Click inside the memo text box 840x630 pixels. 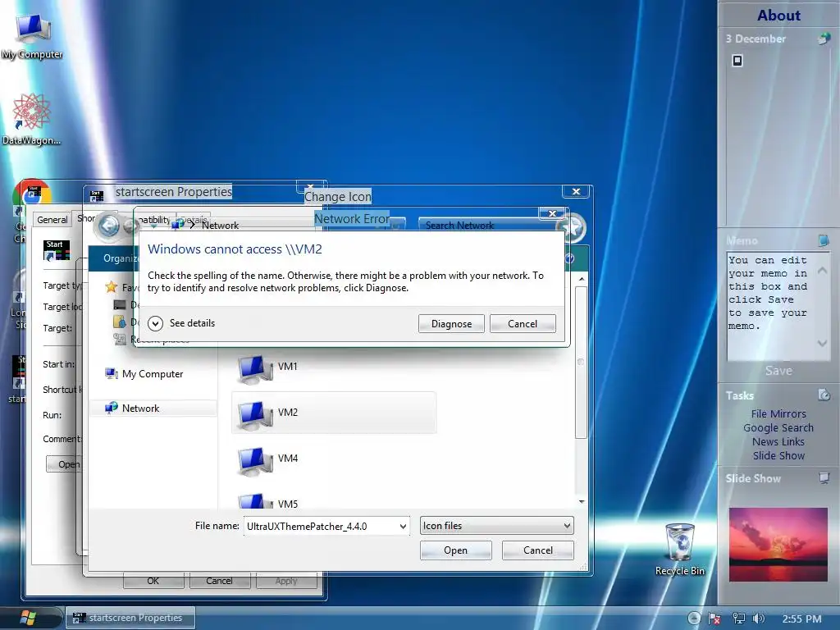pyautogui.click(x=771, y=307)
